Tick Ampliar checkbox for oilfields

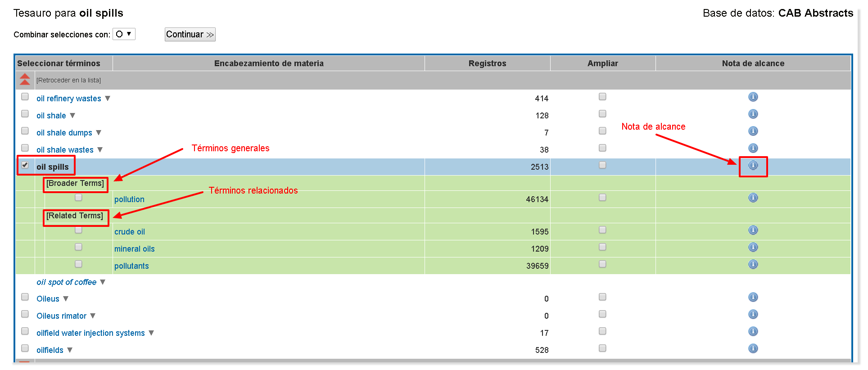(x=602, y=348)
